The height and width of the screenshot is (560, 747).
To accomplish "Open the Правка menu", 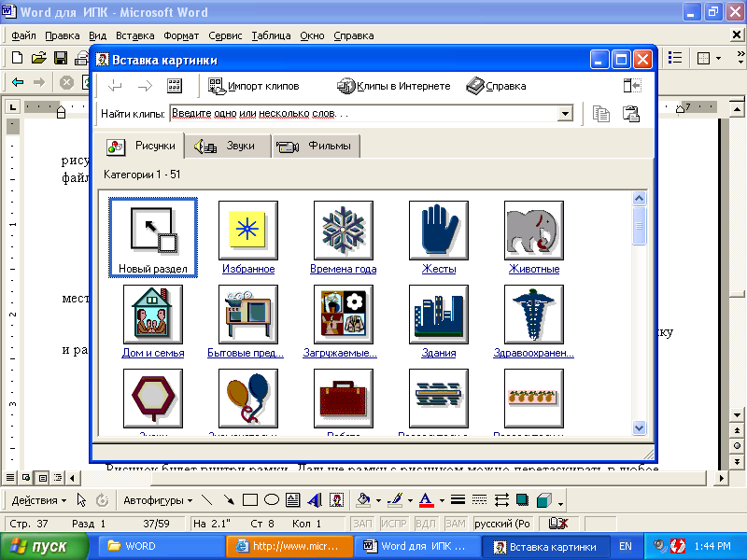I will tap(62, 35).
